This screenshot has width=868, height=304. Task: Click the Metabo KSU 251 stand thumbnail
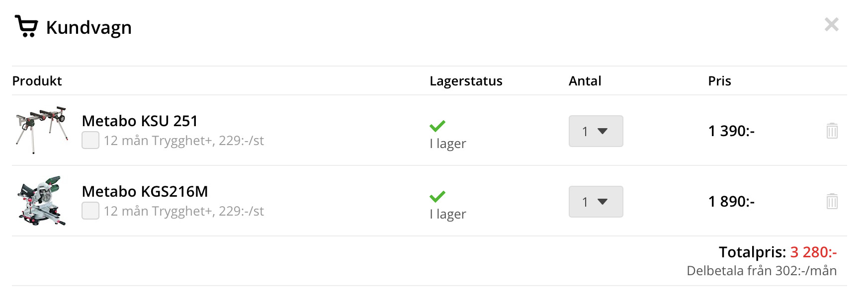pos(42,130)
